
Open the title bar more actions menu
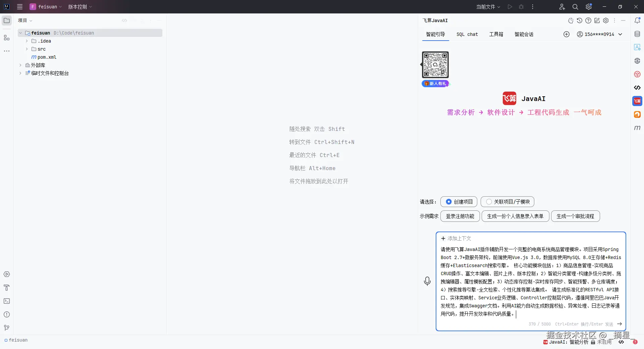click(533, 7)
